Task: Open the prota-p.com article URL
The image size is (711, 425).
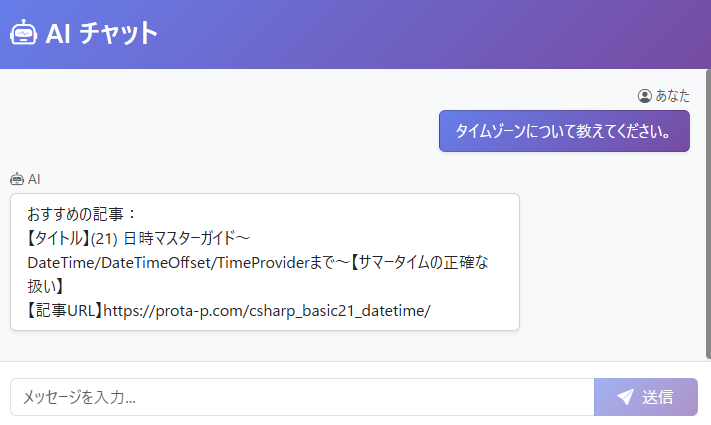Action: (x=266, y=310)
